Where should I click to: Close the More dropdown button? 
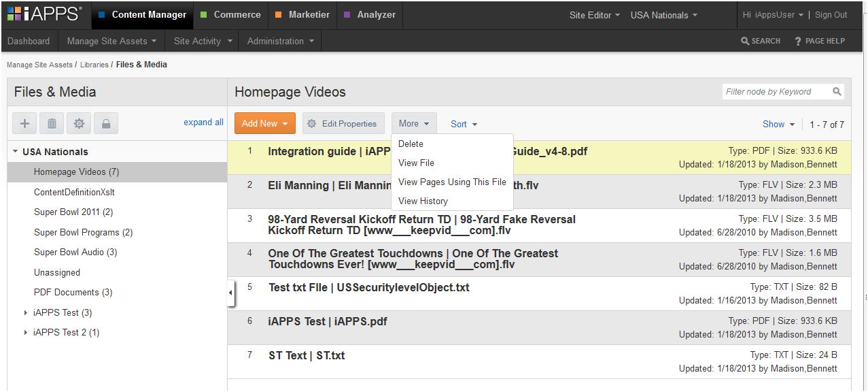click(414, 123)
